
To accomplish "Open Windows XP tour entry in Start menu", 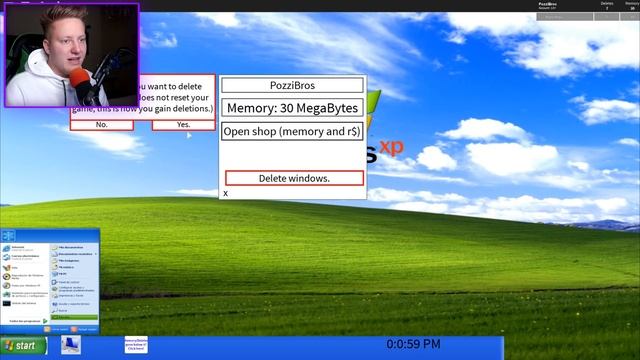I will point(22,285).
